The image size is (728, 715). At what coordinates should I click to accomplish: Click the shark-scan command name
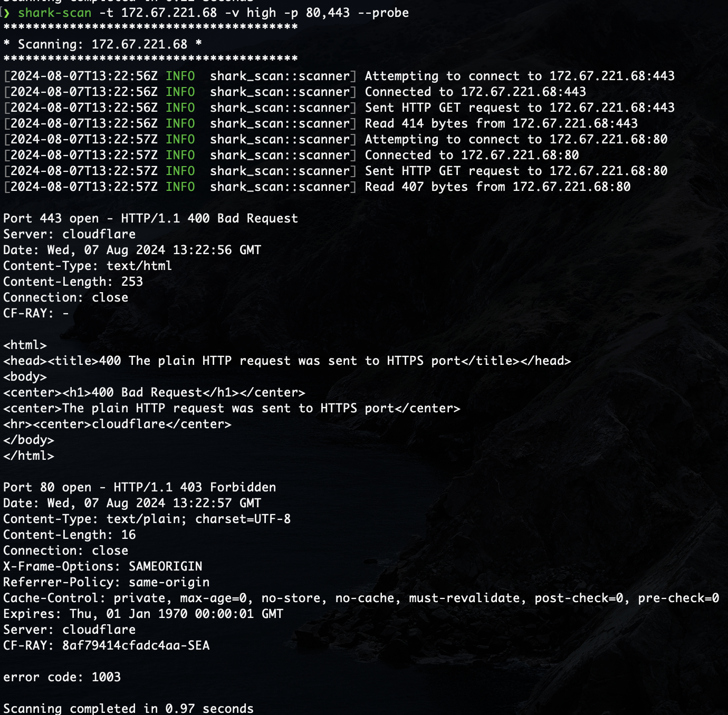pos(55,13)
